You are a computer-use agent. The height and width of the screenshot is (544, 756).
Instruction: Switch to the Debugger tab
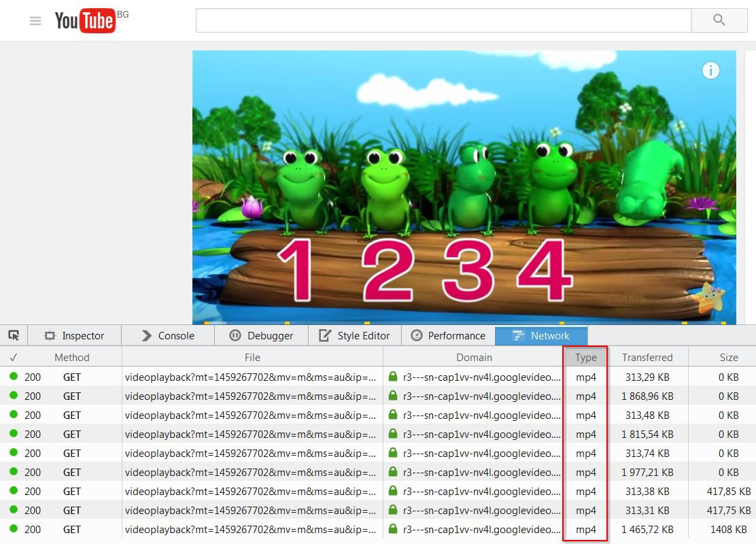262,335
